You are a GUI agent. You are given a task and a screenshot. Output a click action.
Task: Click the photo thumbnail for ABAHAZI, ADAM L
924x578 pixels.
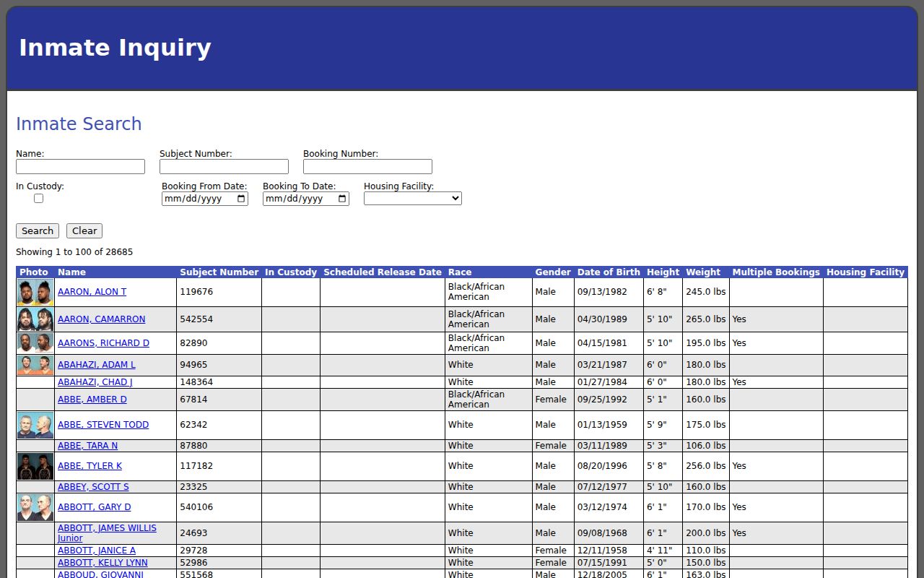pyautogui.click(x=35, y=365)
